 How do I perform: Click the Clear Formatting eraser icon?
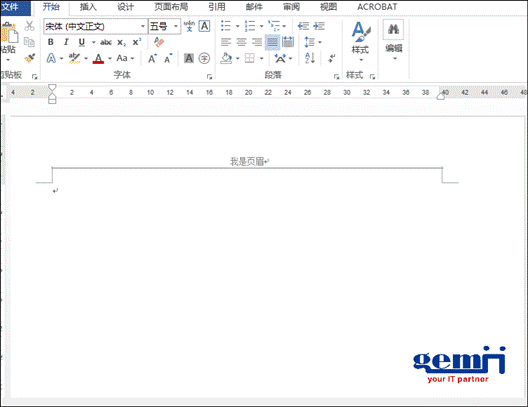pyautogui.click(x=159, y=42)
